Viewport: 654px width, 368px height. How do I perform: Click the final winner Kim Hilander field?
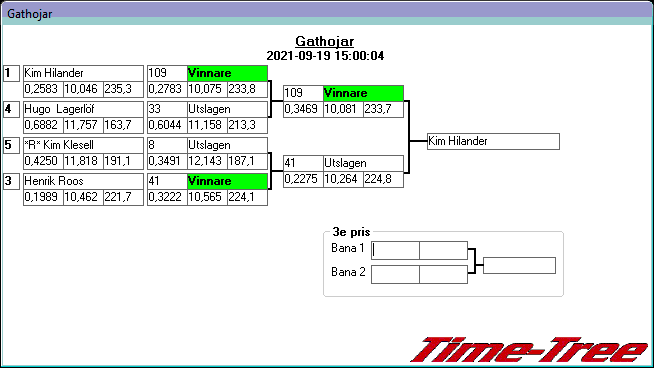(493, 141)
